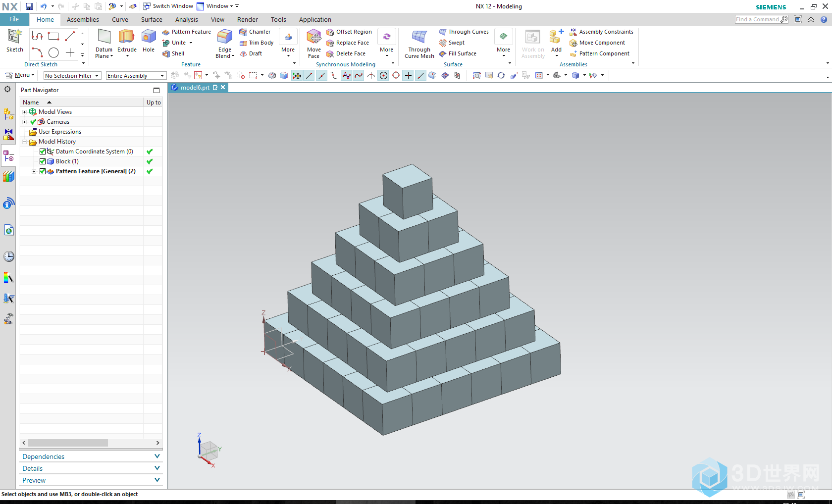Open the Analysis ribbon tab
This screenshot has height=504, width=832.
pyautogui.click(x=186, y=20)
